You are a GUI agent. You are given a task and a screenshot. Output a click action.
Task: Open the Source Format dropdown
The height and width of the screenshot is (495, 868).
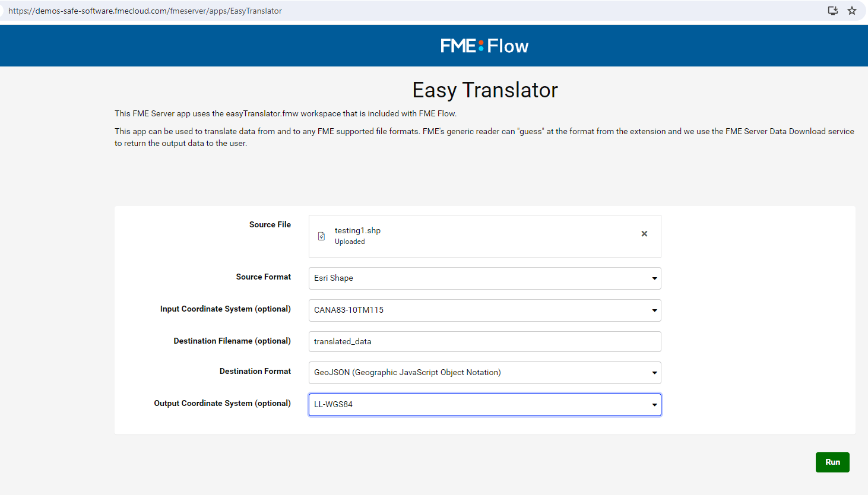(484, 278)
